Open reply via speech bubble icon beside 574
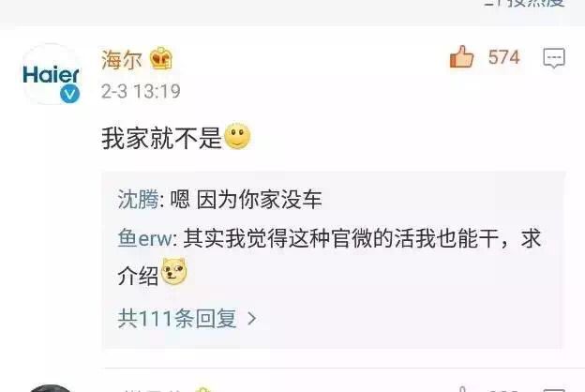This screenshot has width=585, height=392. coord(554,58)
